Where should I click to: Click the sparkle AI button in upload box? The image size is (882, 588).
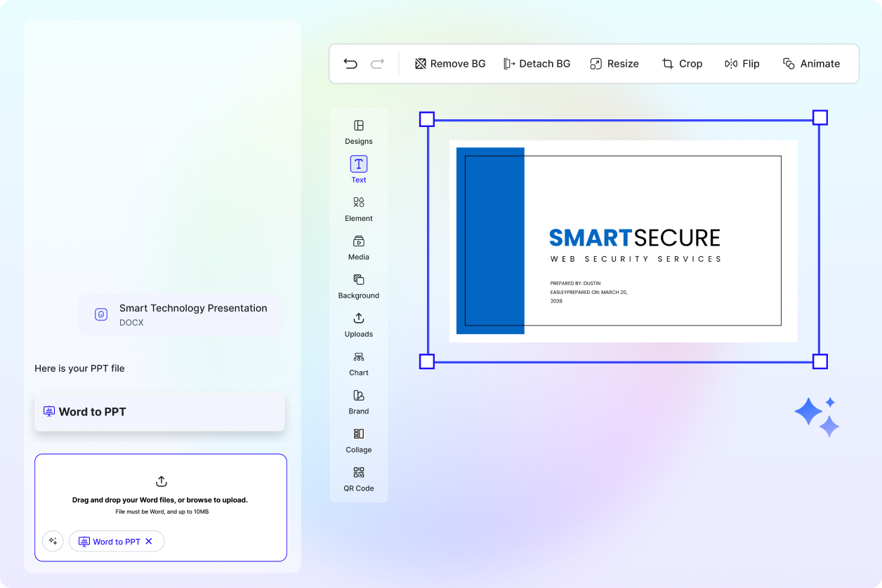tap(53, 541)
